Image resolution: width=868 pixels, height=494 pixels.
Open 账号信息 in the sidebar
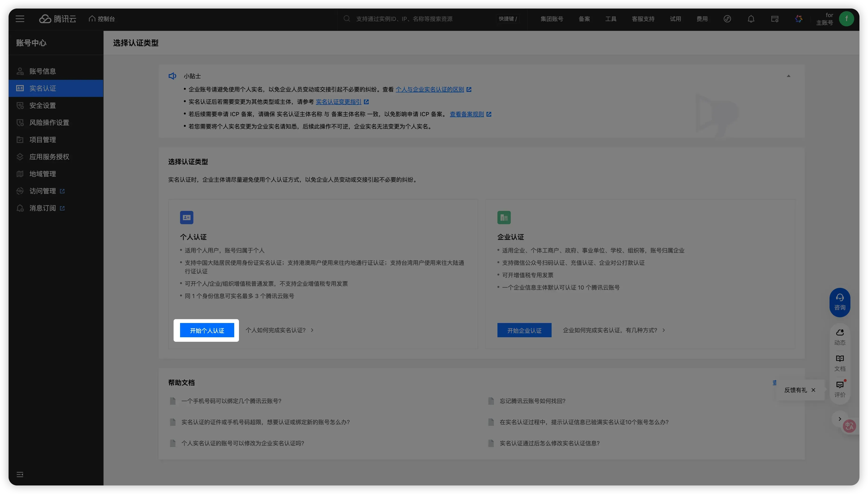(43, 71)
